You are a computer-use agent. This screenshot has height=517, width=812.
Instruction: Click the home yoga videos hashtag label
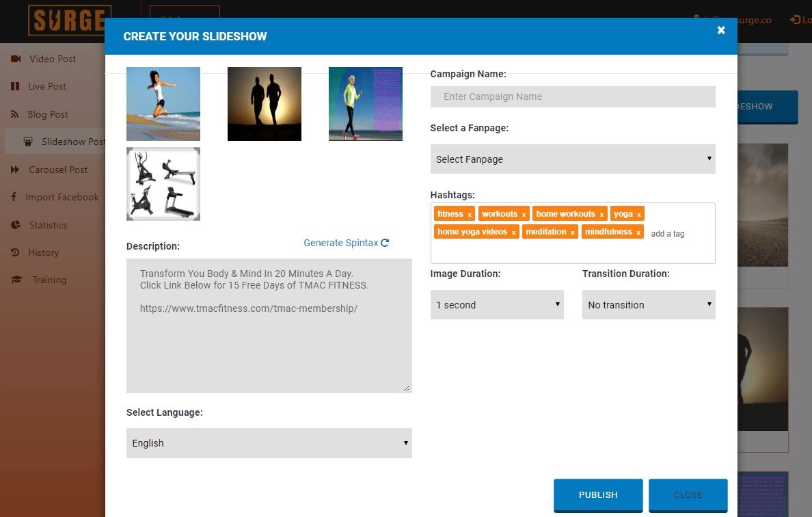tap(472, 232)
